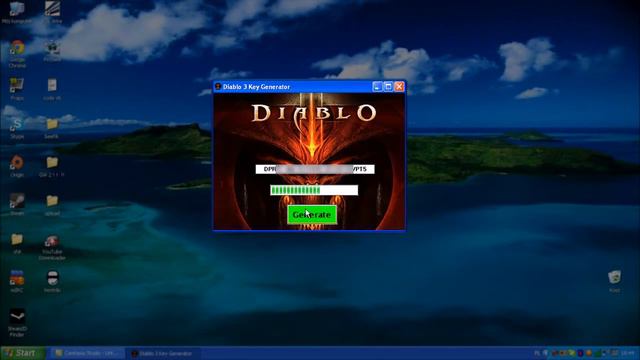Select the upload folder on the desktop
This screenshot has width=640, height=360.
[x=52, y=205]
